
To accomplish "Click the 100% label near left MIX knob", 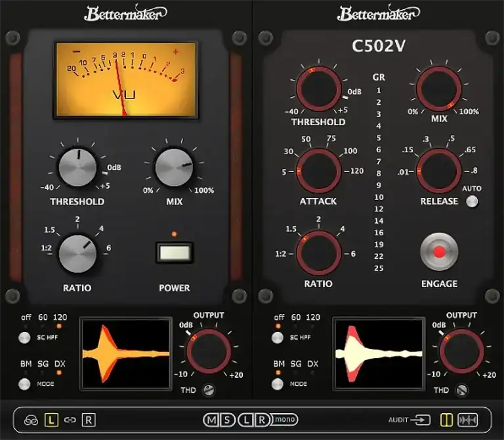I will pyautogui.click(x=204, y=190).
